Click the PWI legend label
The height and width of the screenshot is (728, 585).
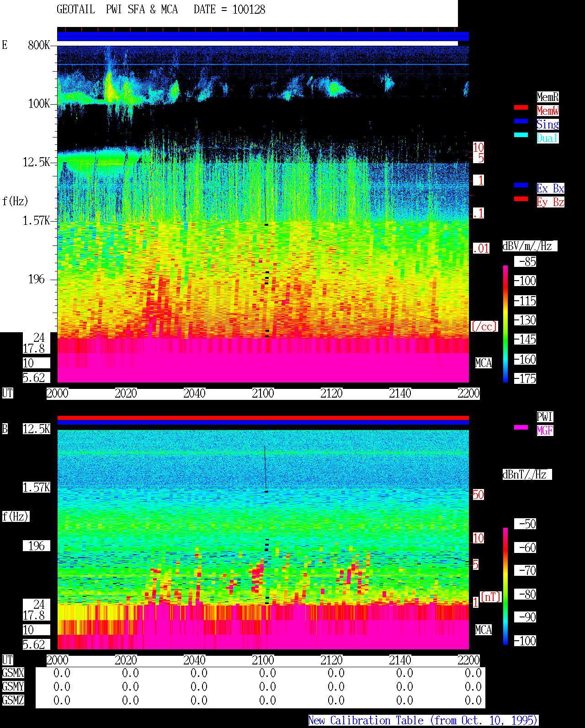(x=545, y=417)
